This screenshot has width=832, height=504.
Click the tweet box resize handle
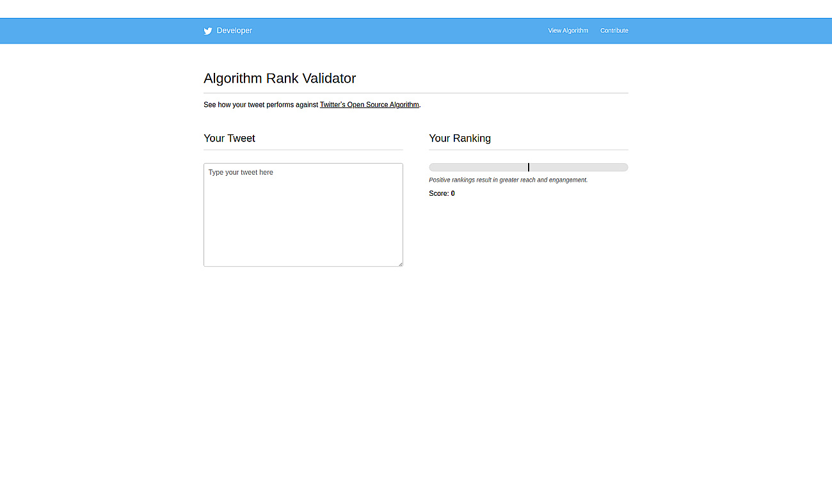coord(400,264)
